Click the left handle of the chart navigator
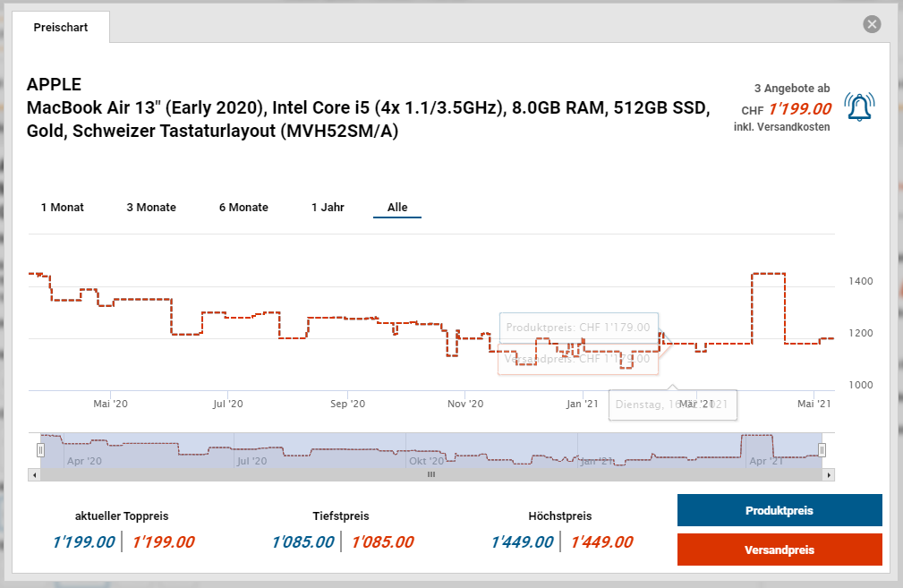Viewport: 903px width, 588px height. [40, 449]
